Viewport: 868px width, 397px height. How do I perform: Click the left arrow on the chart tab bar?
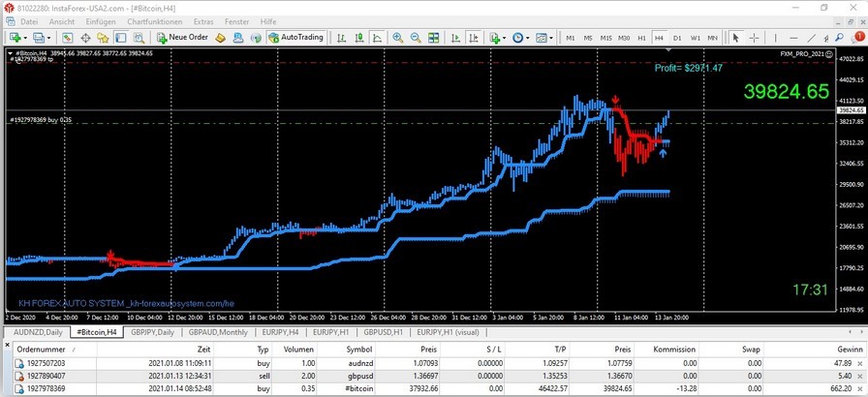click(850, 332)
